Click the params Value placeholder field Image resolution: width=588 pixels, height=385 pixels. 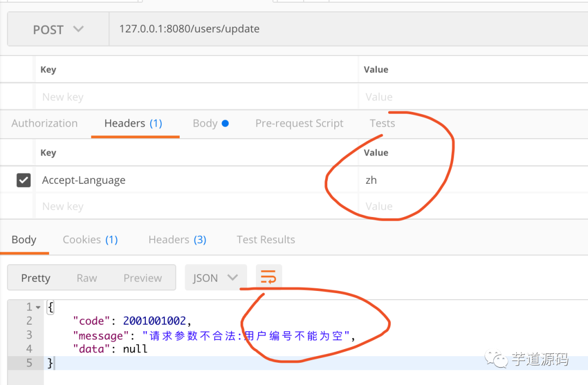473,97
